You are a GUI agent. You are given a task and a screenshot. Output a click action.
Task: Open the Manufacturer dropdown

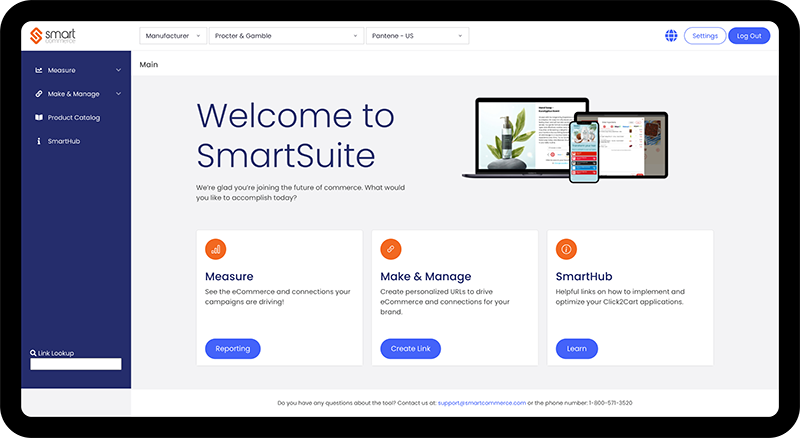click(x=173, y=36)
